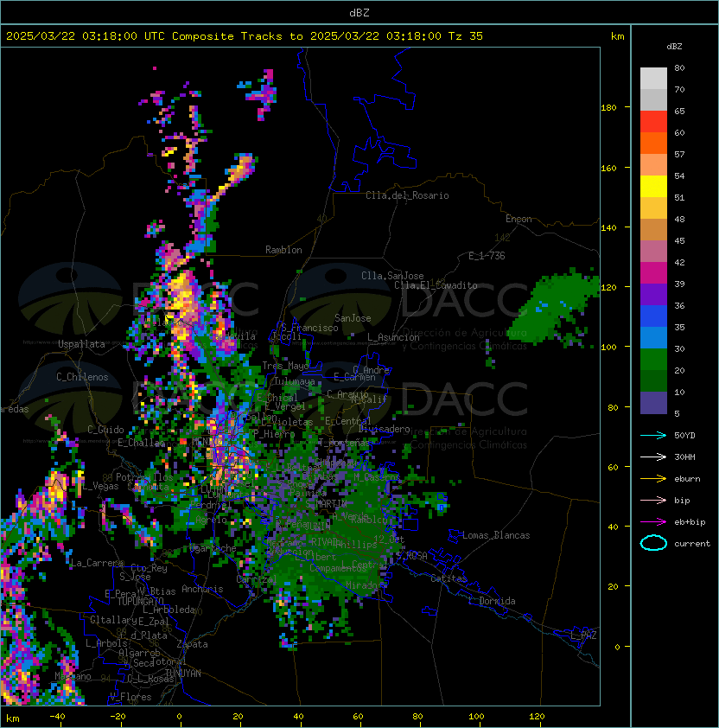
Task: Select the purple 36-39 dBZ swatch
Action: coord(653,295)
